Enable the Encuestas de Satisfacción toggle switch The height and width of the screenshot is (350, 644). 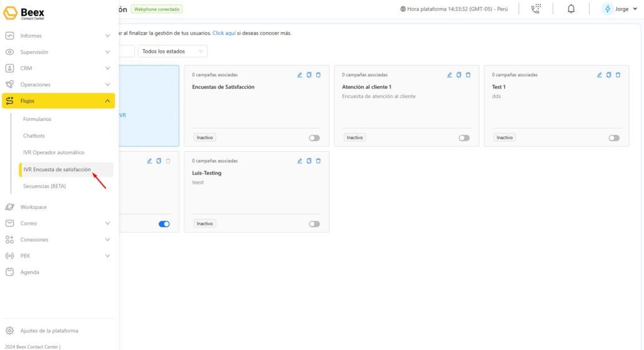pos(314,138)
